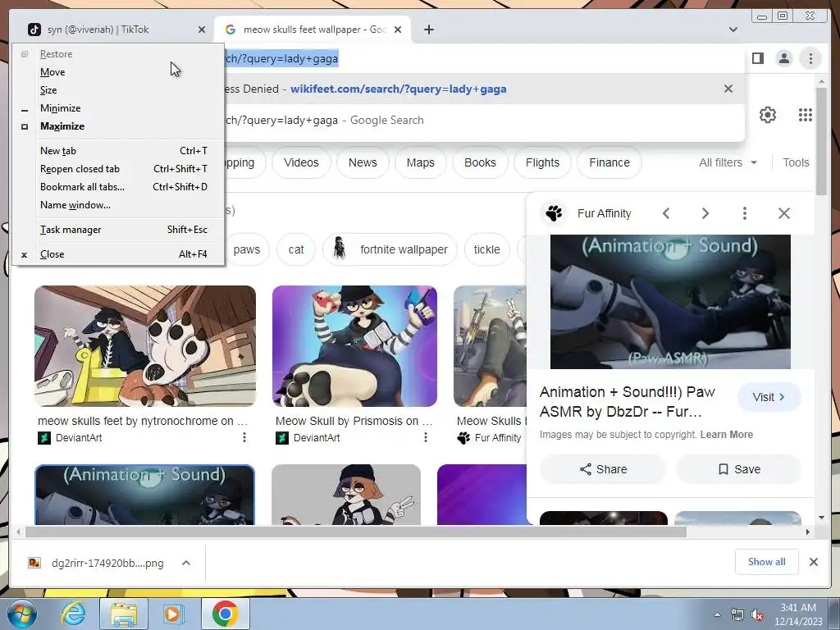Choose Close Alt+F4 menu entry

click(x=118, y=254)
